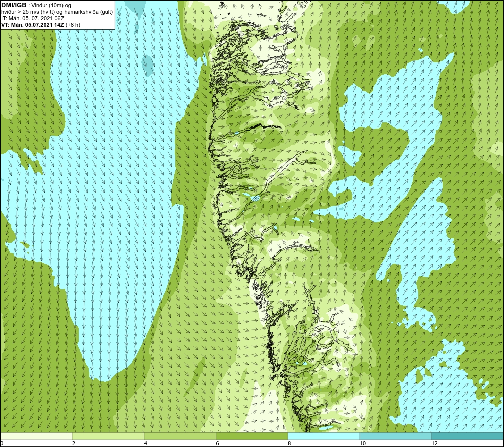Image resolution: width=504 pixels, height=447 pixels.
Task: Click the '12' label on the color scale
Action: [x=435, y=443]
